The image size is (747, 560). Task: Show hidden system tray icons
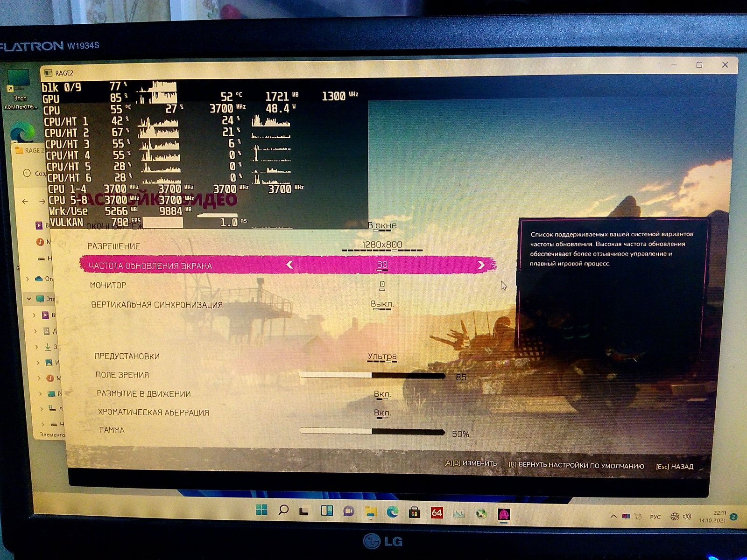click(613, 516)
